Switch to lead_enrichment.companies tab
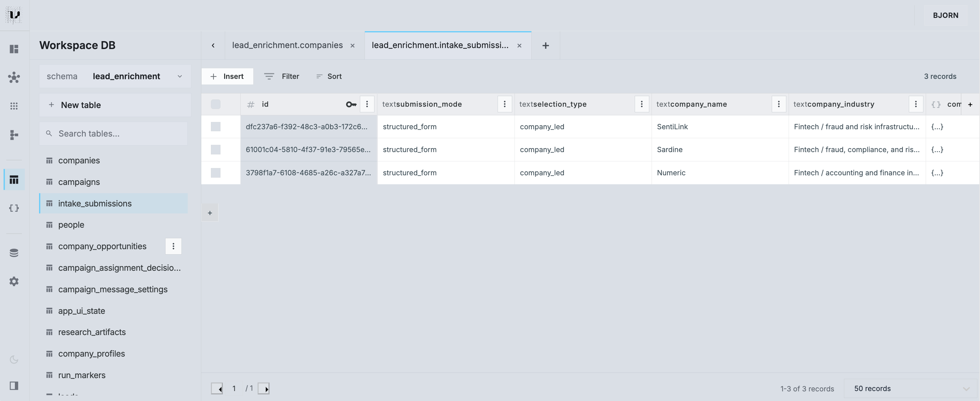 click(x=287, y=45)
